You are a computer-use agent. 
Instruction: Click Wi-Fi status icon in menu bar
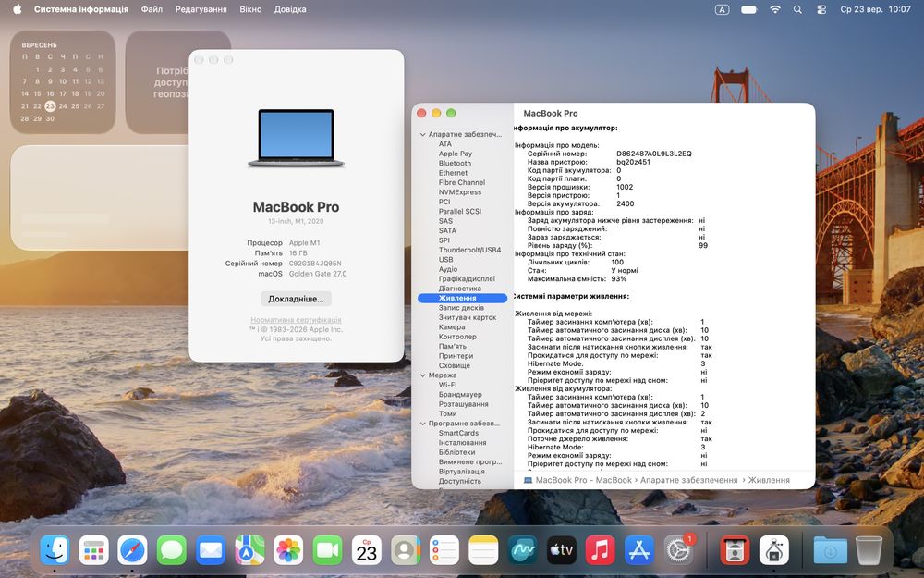[x=775, y=9]
